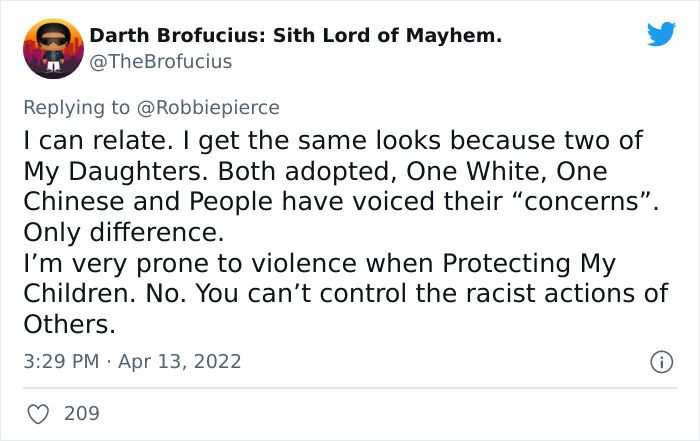Click the display name Darth Brofucius: Sith Lord of Mayhem
This screenshot has height=441, width=700.
coord(296,37)
